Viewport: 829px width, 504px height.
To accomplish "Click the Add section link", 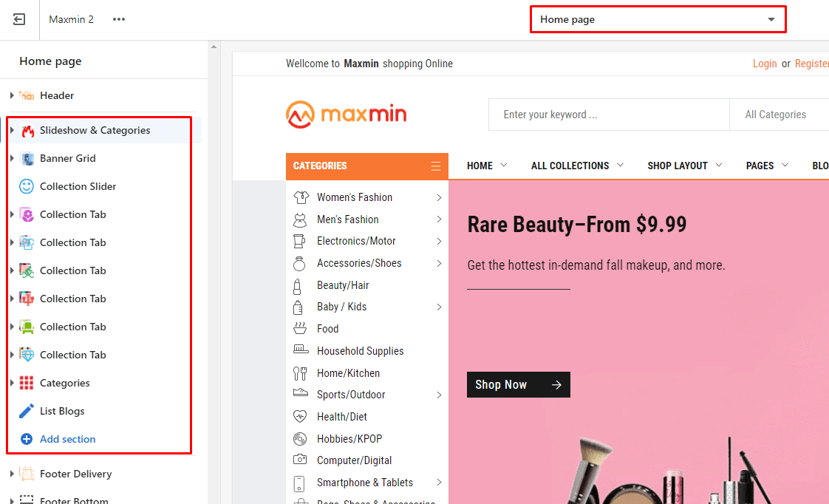I will (x=67, y=440).
